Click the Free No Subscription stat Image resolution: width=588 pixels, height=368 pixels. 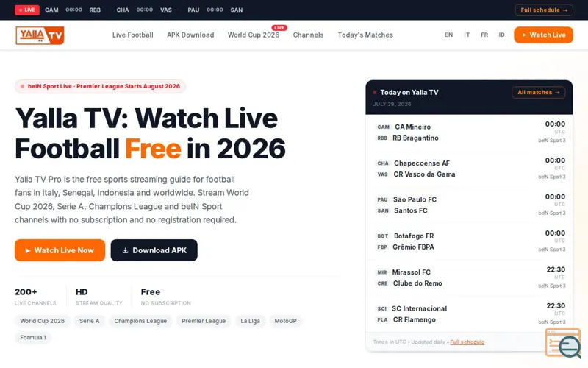[x=166, y=297]
